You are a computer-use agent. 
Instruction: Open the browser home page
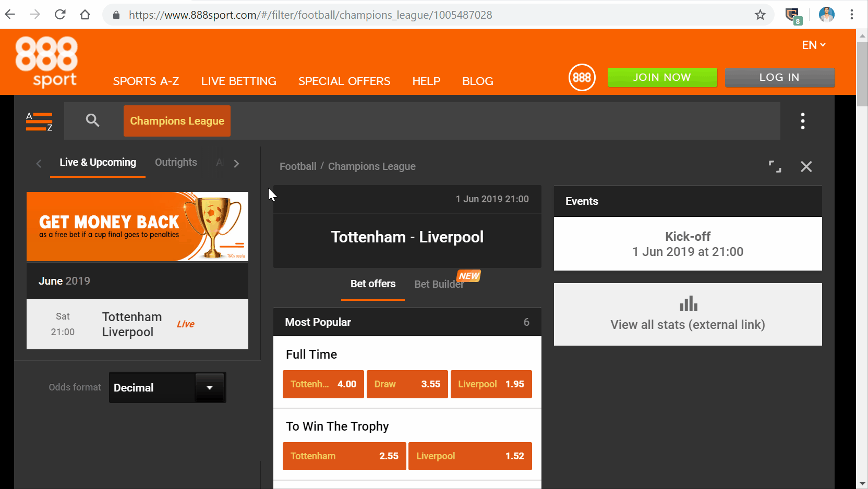point(85,15)
